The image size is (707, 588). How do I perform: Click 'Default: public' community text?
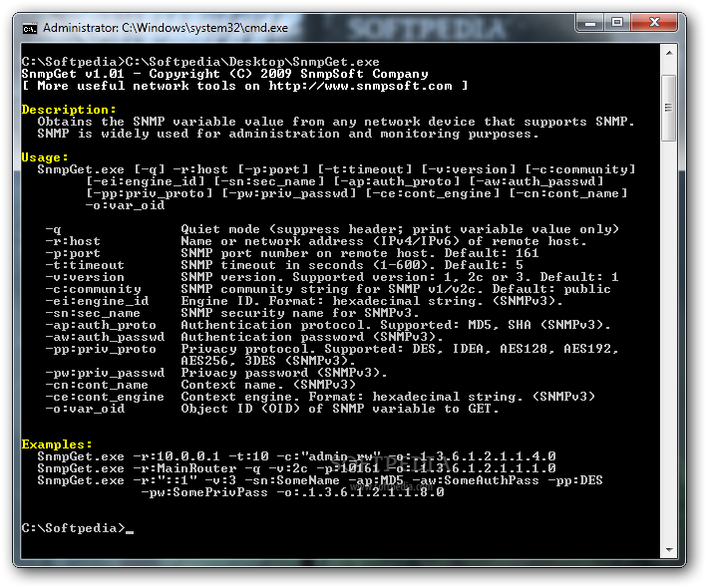551,289
